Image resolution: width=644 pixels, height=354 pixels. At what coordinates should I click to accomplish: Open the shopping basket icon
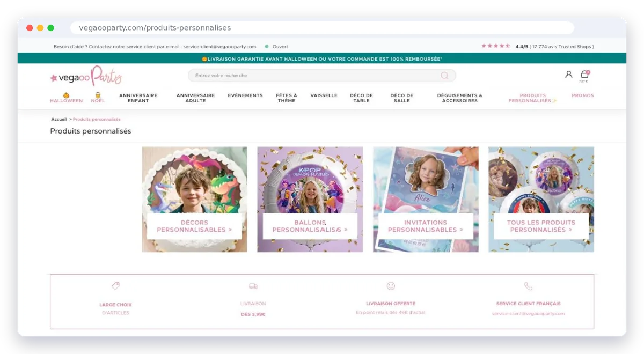coord(584,75)
